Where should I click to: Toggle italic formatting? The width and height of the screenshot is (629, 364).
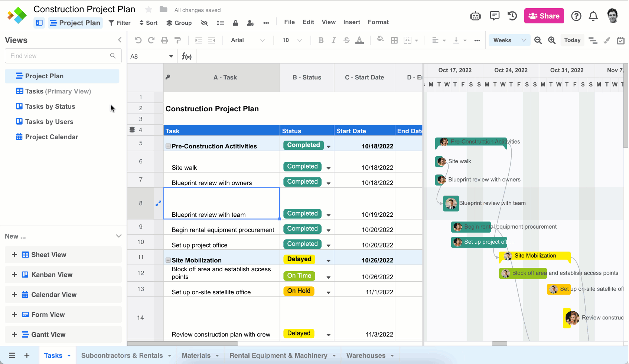click(334, 40)
